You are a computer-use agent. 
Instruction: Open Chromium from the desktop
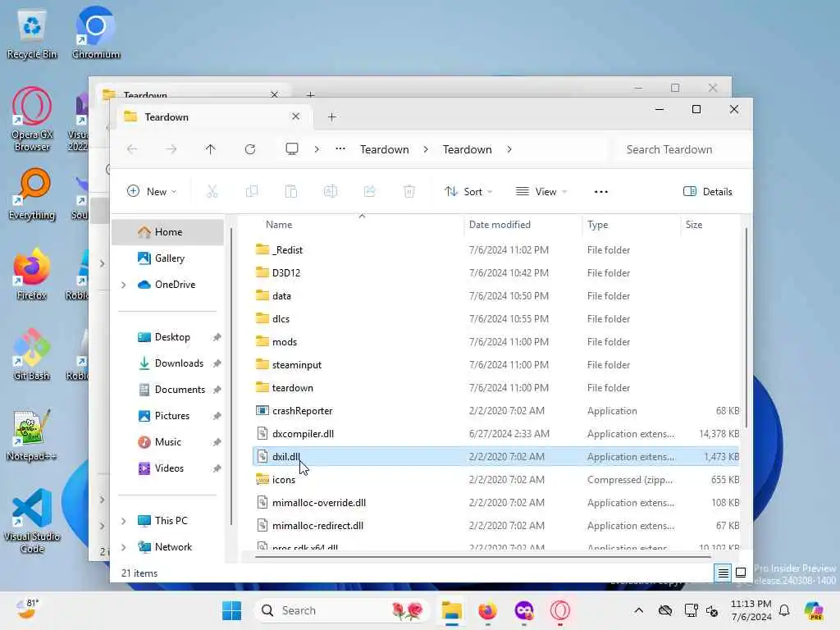click(x=96, y=33)
